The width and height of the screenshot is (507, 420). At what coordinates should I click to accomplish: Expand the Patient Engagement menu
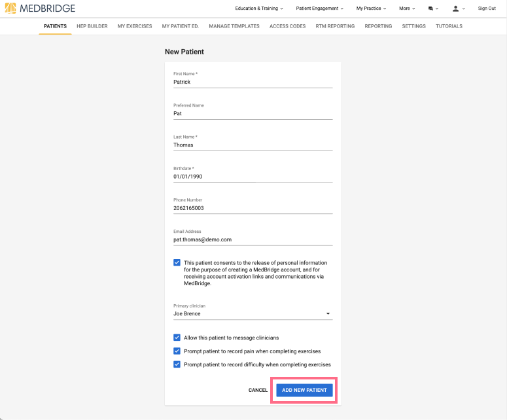point(319,9)
